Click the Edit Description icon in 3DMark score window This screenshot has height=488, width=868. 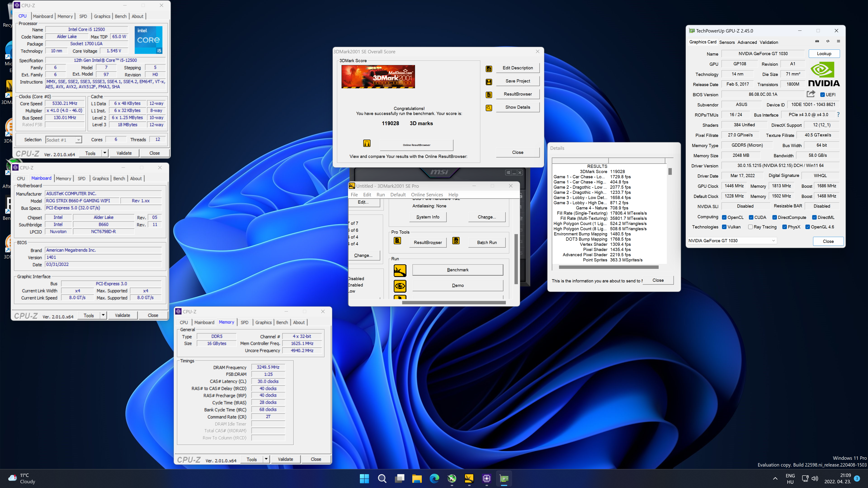488,69
